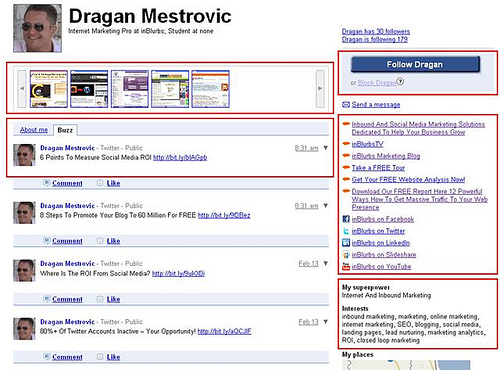Click the inBlurbs on Facebook icon

click(x=346, y=219)
